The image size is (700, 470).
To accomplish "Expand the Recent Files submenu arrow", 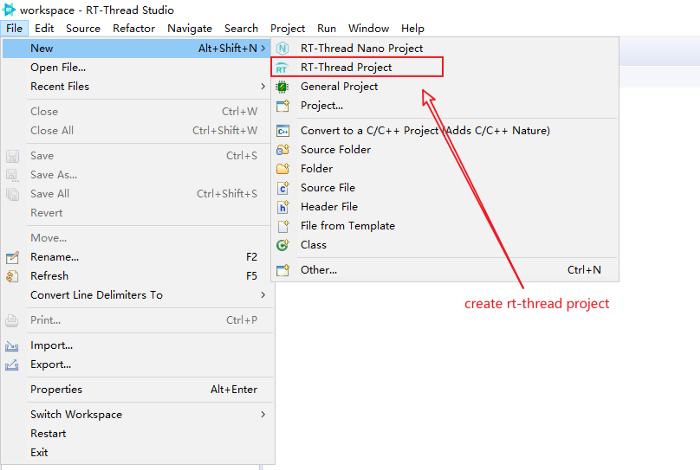I will click(x=263, y=86).
